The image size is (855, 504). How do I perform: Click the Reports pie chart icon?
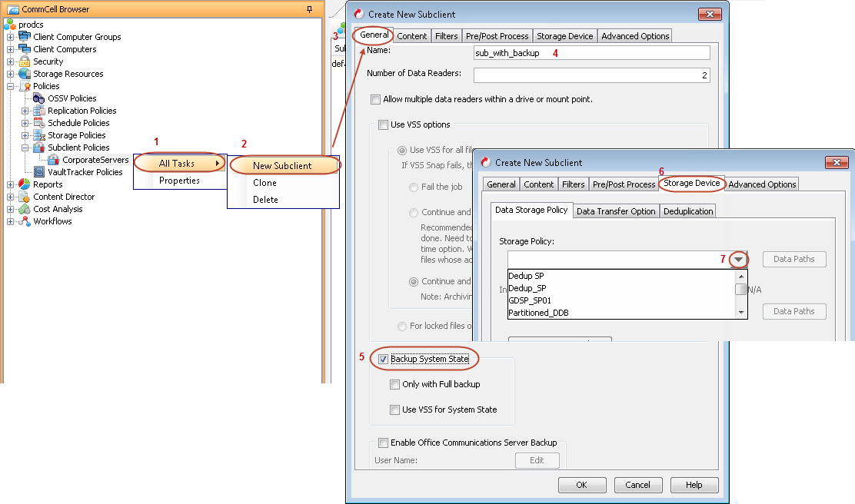(x=24, y=184)
